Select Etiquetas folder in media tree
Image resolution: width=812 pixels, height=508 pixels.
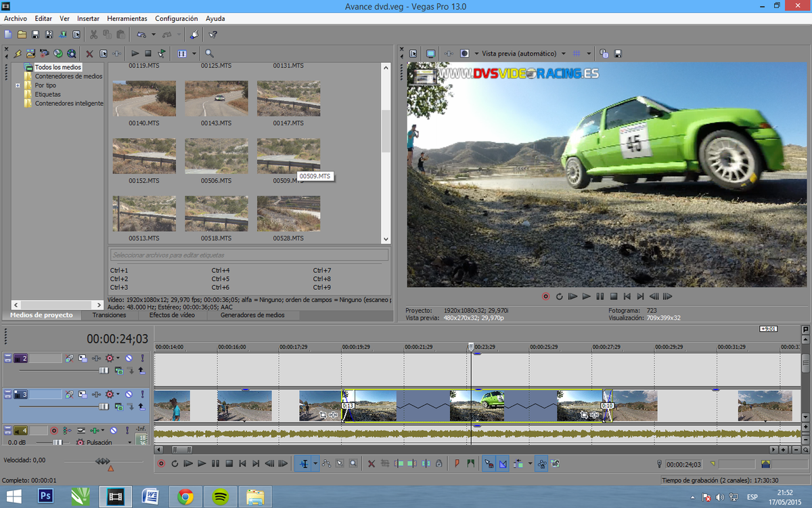coord(47,95)
